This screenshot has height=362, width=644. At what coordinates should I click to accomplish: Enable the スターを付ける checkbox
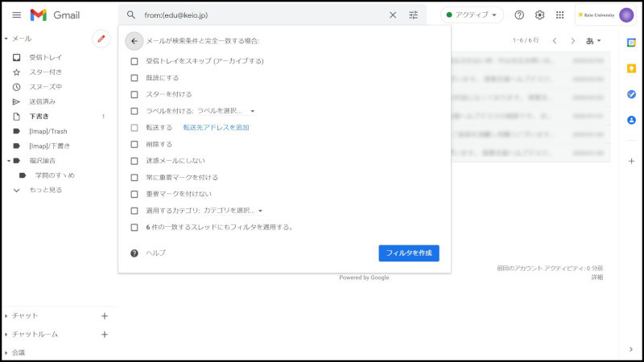click(134, 94)
